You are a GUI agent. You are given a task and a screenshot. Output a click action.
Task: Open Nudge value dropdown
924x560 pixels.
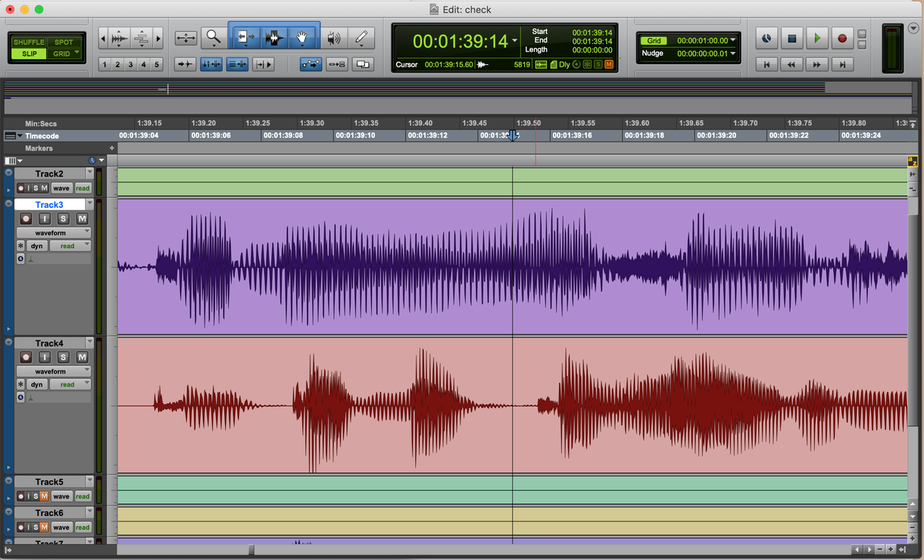pyautogui.click(x=733, y=54)
